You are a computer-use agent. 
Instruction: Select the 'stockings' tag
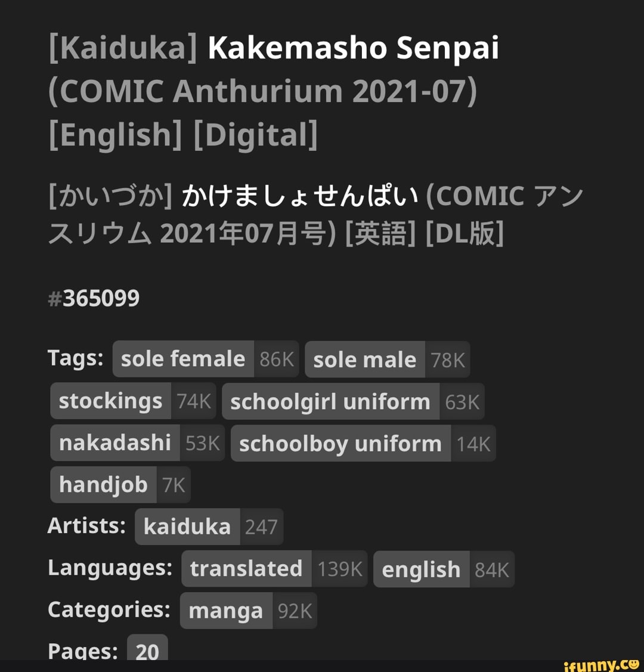[x=111, y=401]
